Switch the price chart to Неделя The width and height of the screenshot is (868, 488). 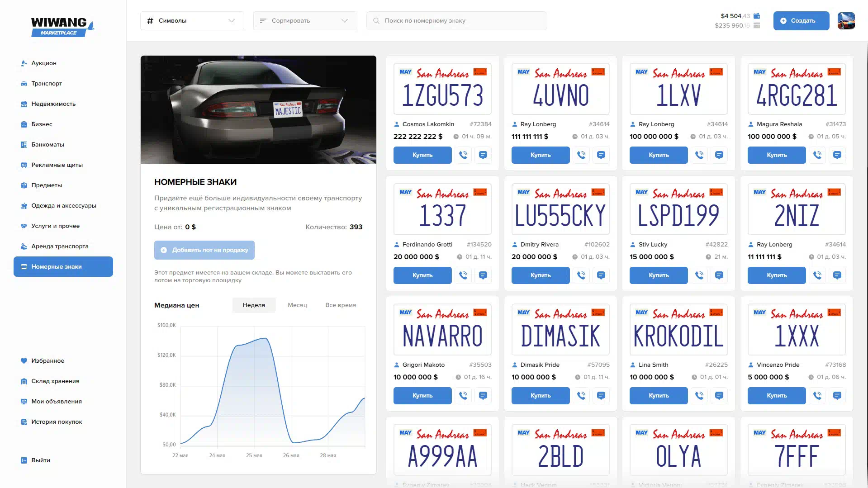click(x=254, y=305)
